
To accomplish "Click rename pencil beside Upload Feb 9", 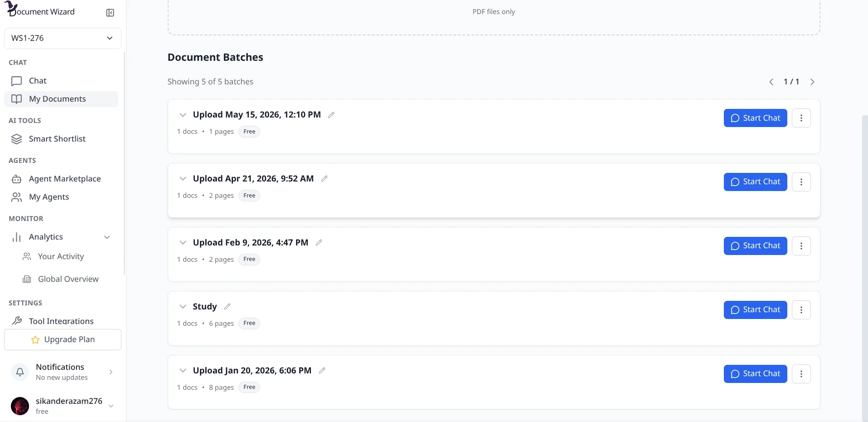I will [319, 243].
